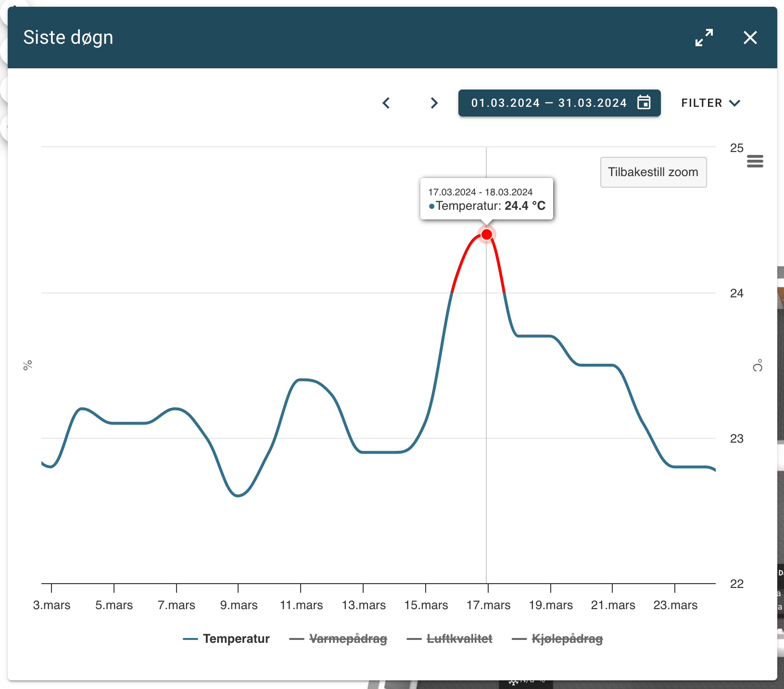Viewport: 784px width, 689px height.
Task: Go to the next date period
Action: click(434, 103)
